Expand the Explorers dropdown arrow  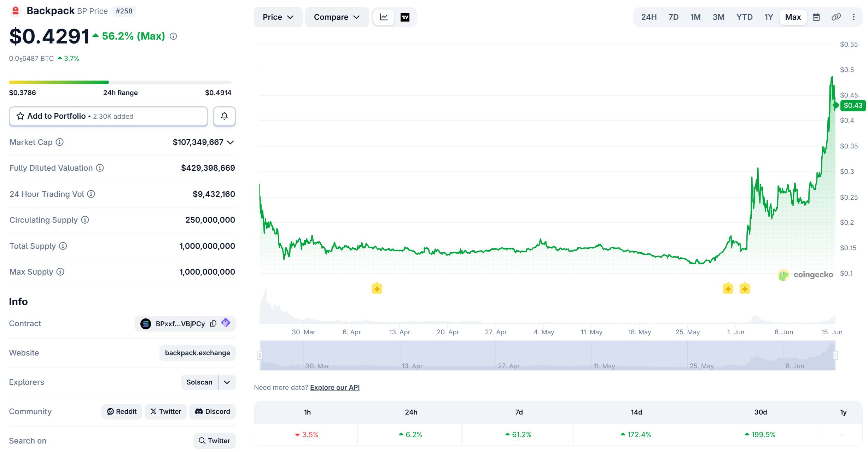[x=227, y=382]
